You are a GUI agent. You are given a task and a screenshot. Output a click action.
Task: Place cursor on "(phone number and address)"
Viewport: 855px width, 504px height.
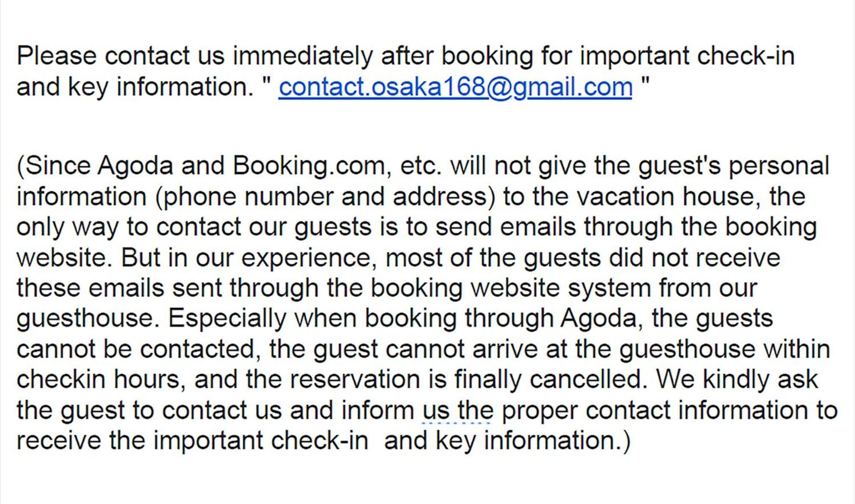point(325,197)
